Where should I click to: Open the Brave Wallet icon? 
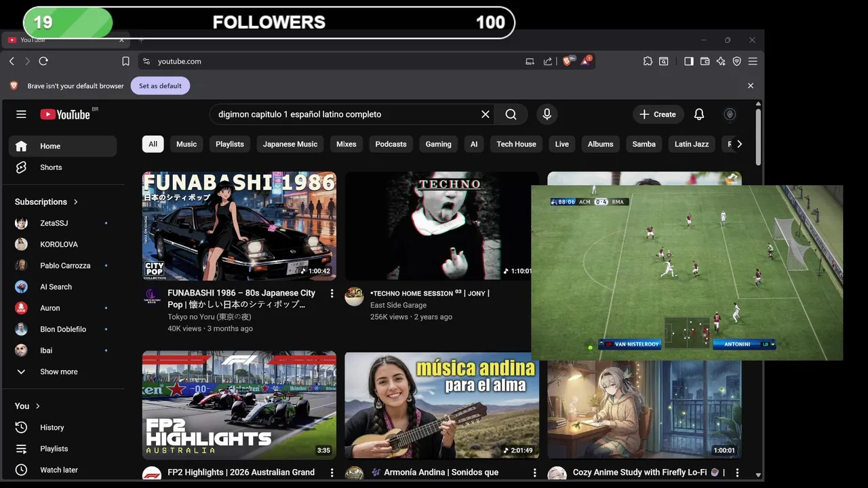pyautogui.click(x=705, y=61)
